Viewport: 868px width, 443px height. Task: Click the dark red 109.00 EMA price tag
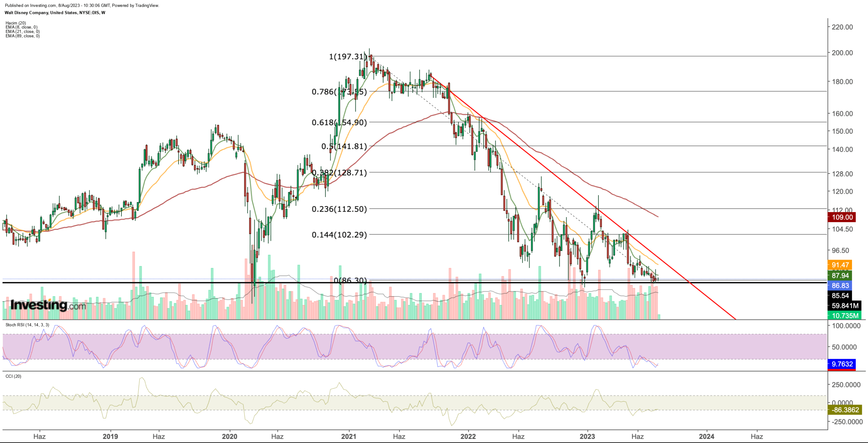(842, 217)
